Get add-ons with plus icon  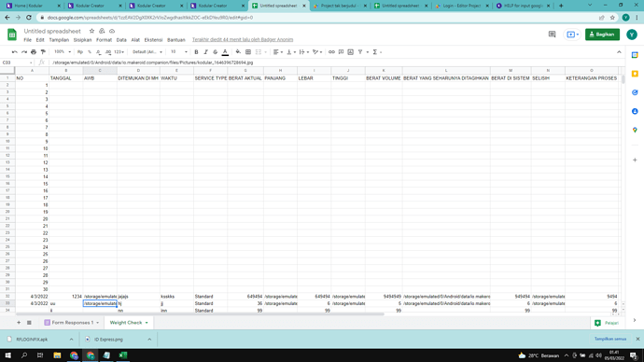(635, 160)
